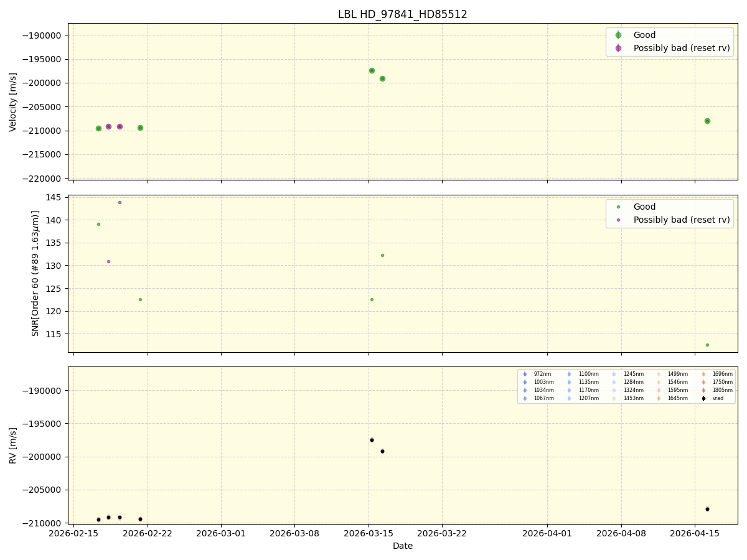Click the plot title LBL HD_97841_HD85512
747x560 pixels.
coord(403,14)
